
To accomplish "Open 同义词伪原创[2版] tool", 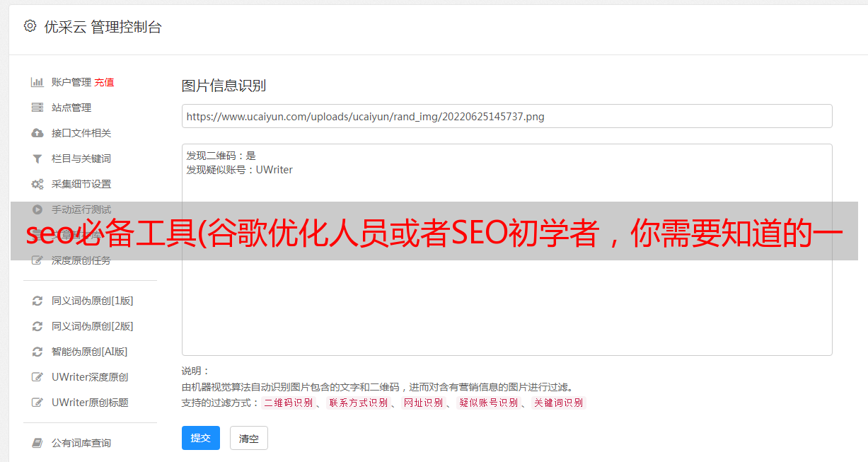I will click(93, 326).
